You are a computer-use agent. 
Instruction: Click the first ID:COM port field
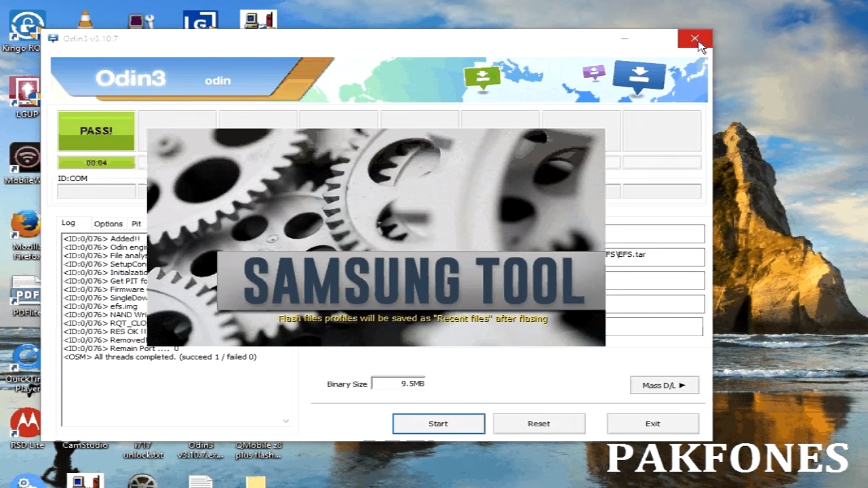[96, 192]
